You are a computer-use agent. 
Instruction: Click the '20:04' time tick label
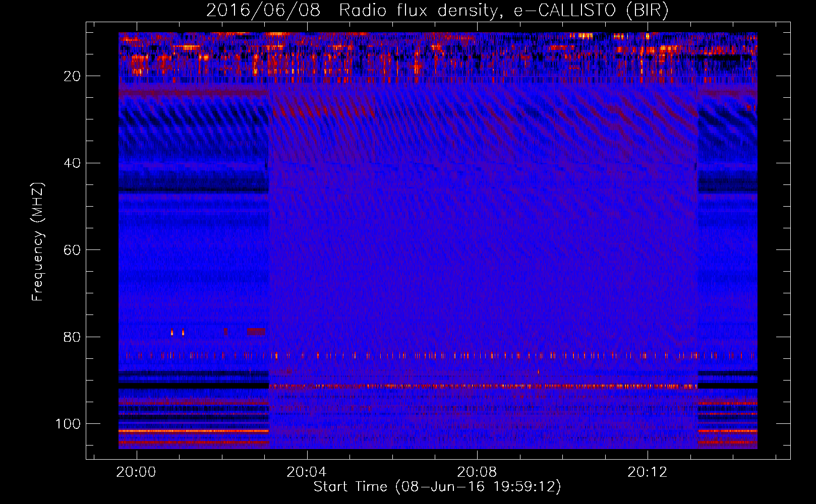[x=307, y=472]
